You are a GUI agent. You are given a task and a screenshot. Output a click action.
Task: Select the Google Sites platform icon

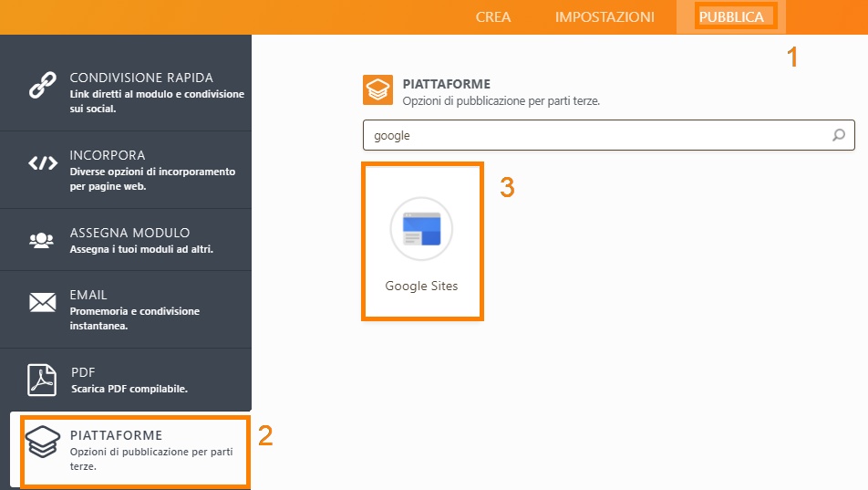click(421, 229)
